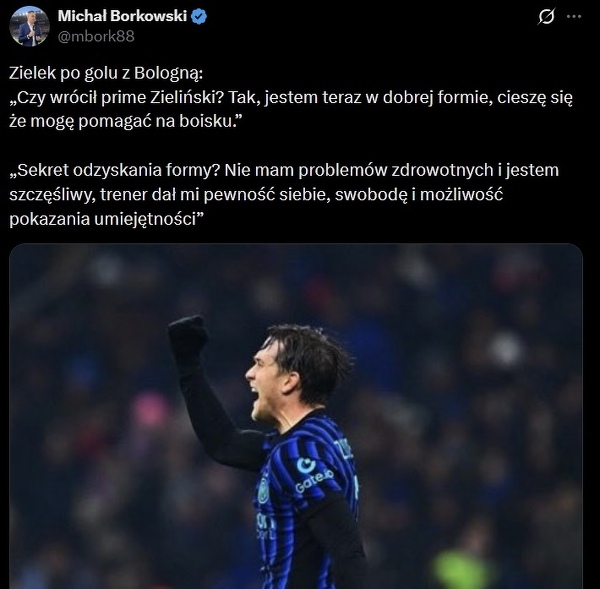
Task: Open the three-dot more options menu
Action: tap(574, 16)
